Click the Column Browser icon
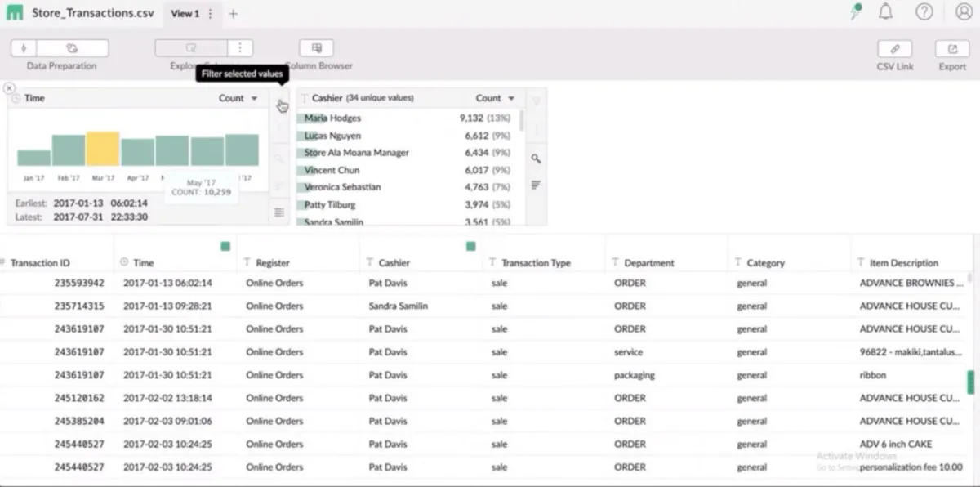 point(316,48)
